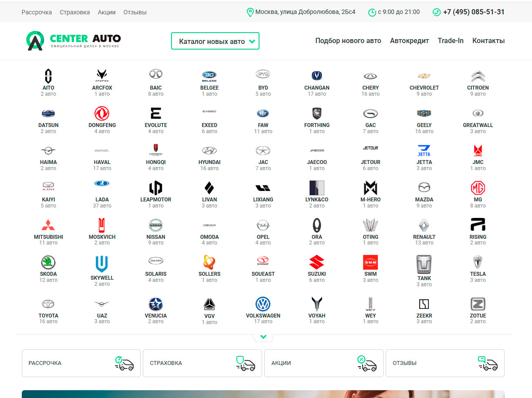The width and height of the screenshot is (532, 398).
Task: Click the Center Auto site logo
Action: pyautogui.click(x=73, y=41)
